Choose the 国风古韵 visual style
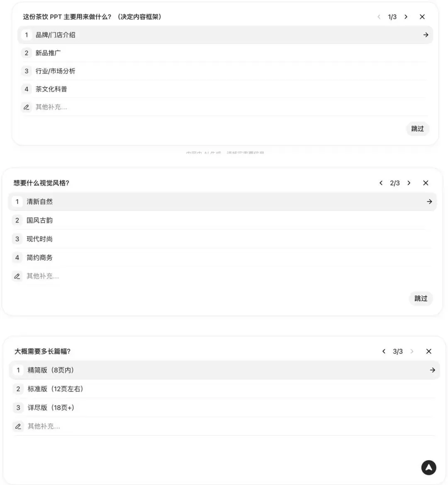 point(222,220)
